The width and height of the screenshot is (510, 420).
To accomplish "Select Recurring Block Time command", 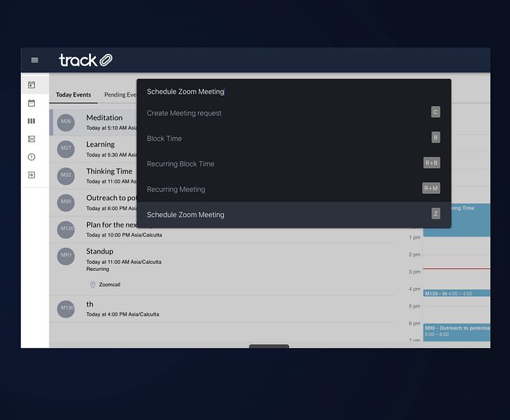I will click(294, 164).
